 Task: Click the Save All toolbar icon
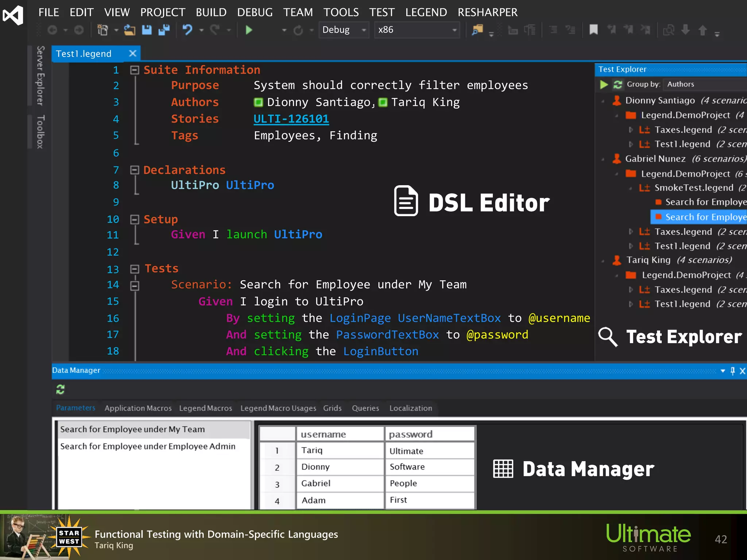pos(164,30)
